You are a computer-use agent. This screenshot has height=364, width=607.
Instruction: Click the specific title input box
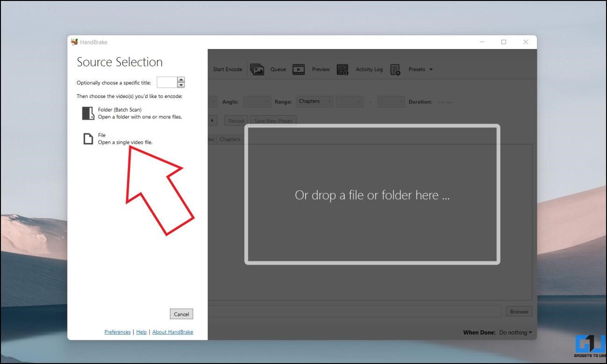167,83
